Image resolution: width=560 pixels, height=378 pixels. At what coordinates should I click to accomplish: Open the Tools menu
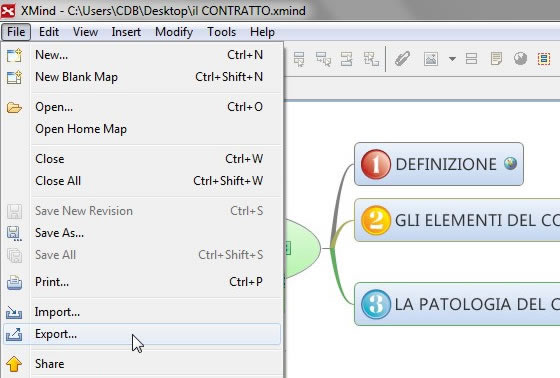click(x=221, y=32)
